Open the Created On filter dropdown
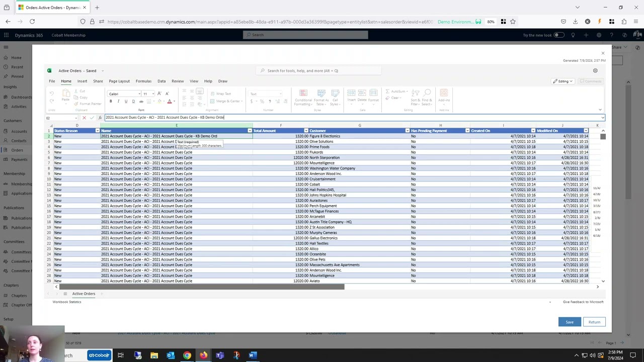This screenshot has width=644, height=362. [x=533, y=131]
